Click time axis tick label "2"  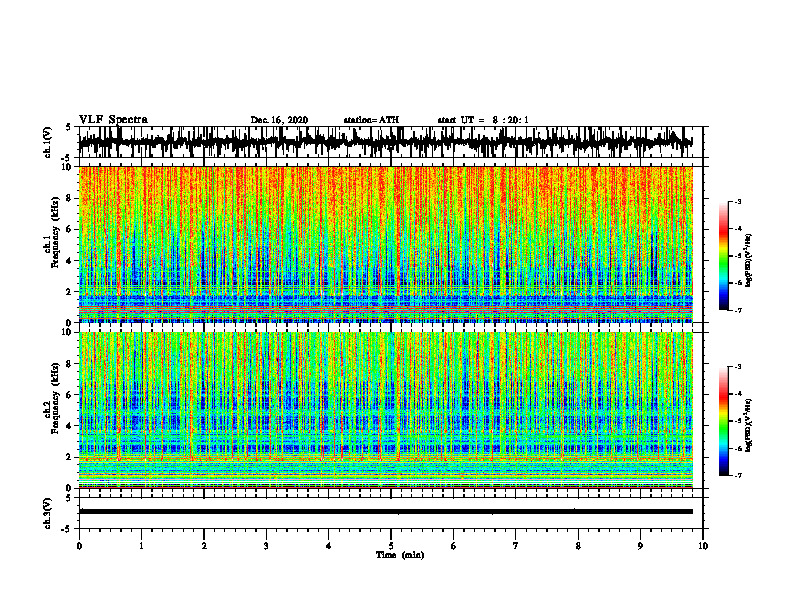(x=204, y=546)
